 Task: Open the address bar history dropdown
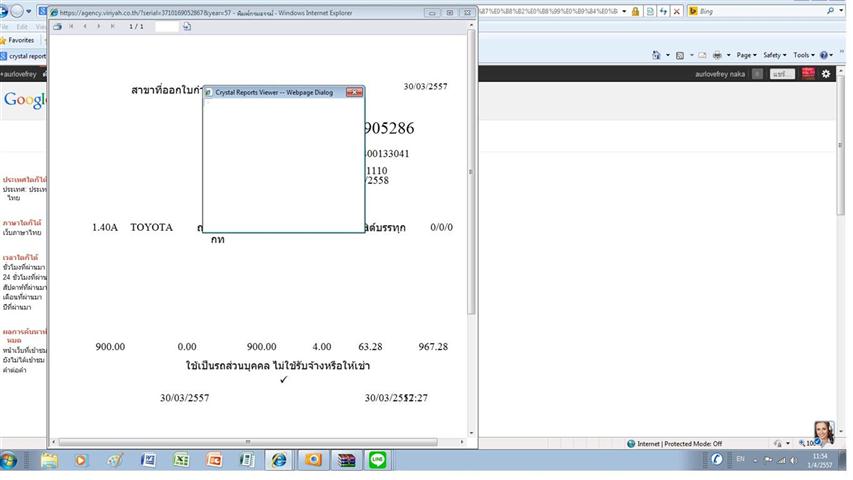[x=624, y=11]
